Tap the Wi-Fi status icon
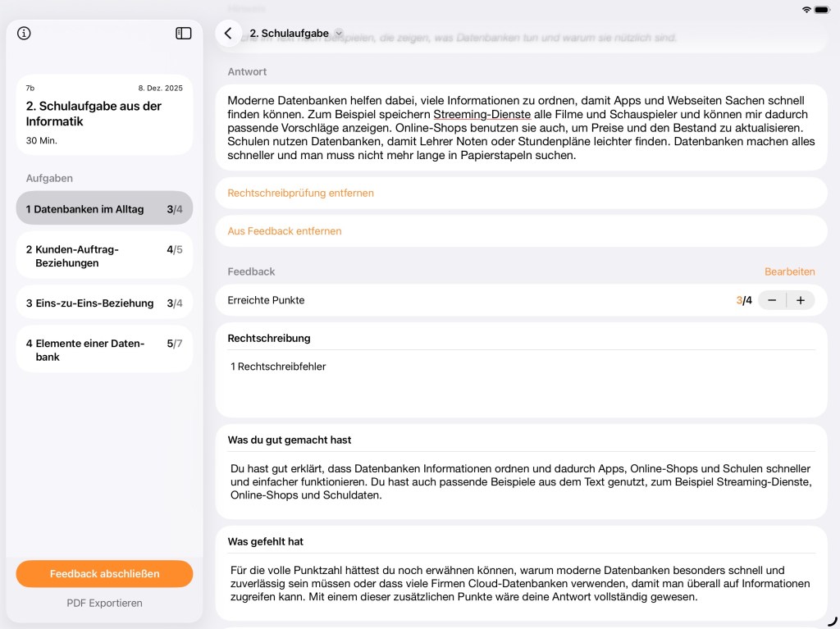The image size is (840, 629). pos(806,9)
